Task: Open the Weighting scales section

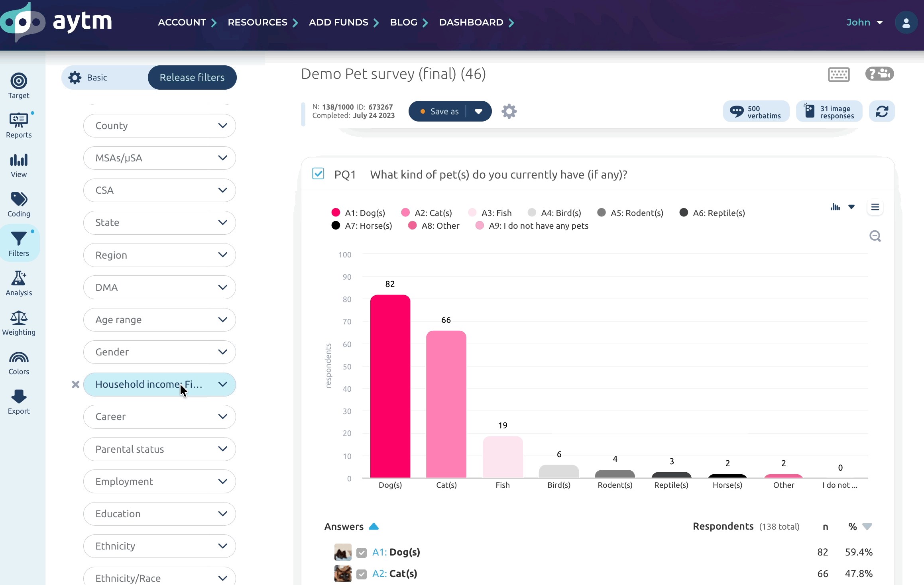Action: coord(19,322)
